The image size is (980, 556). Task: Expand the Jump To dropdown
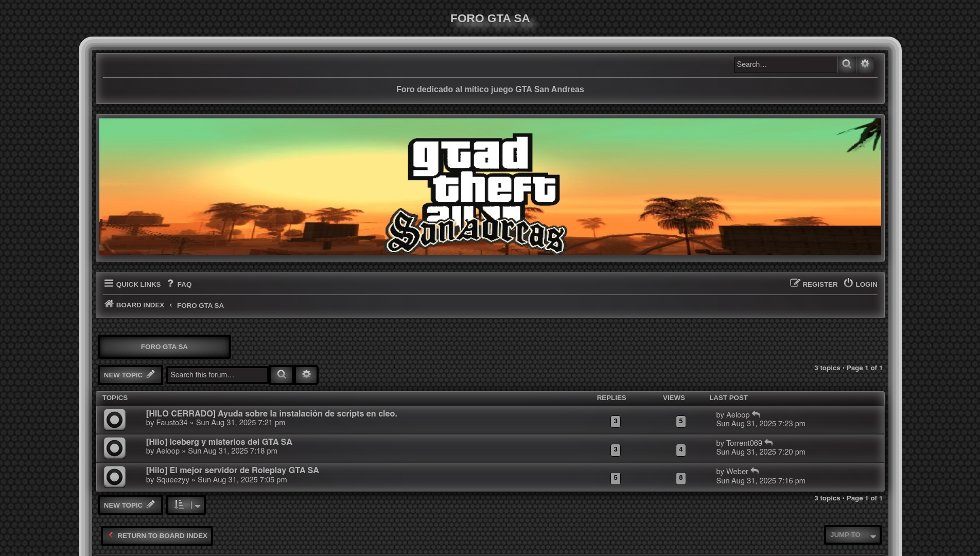pos(852,535)
